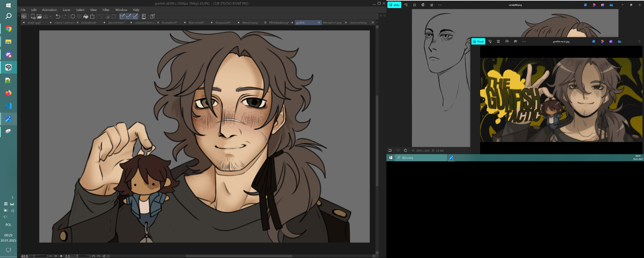Image resolution: width=644 pixels, height=258 pixels.
Task: Create a new canvas with New icon
Action: [x=33, y=16]
